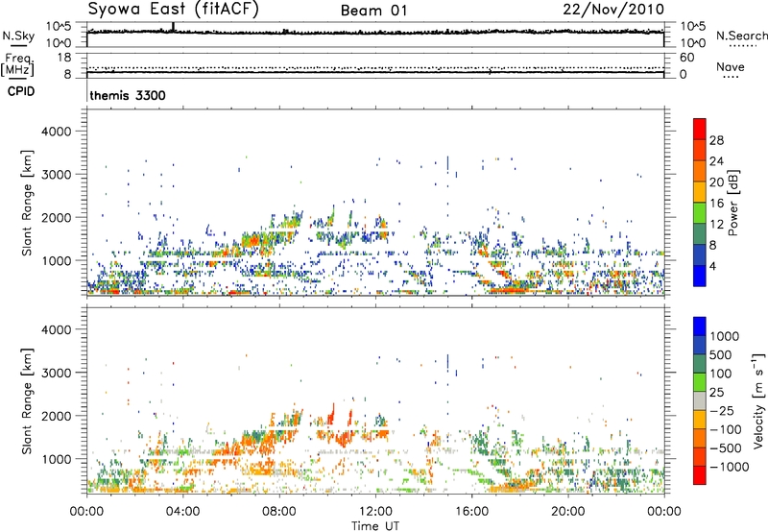This screenshot has height=532, width=768.
Task: Click 'Slant Range [km]' label of power plot
Action: 27,203
